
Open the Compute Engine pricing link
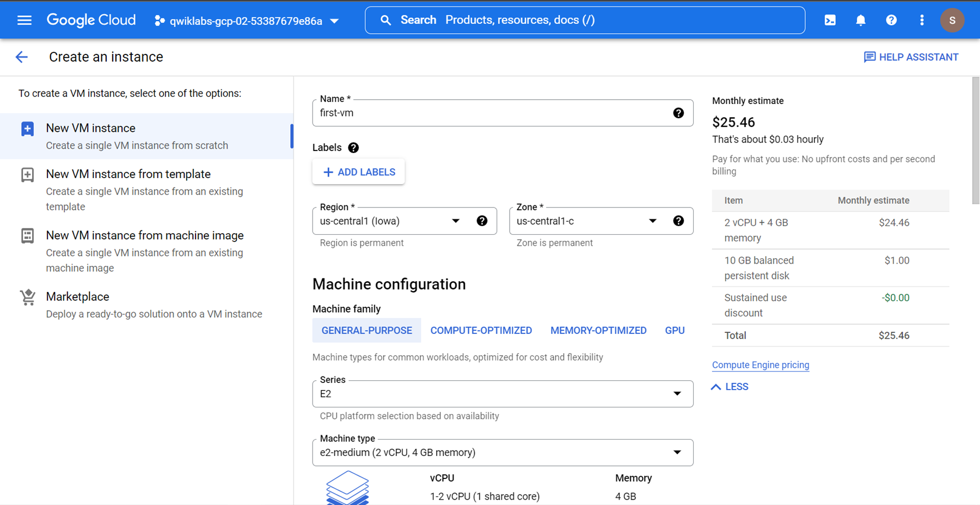tap(761, 365)
